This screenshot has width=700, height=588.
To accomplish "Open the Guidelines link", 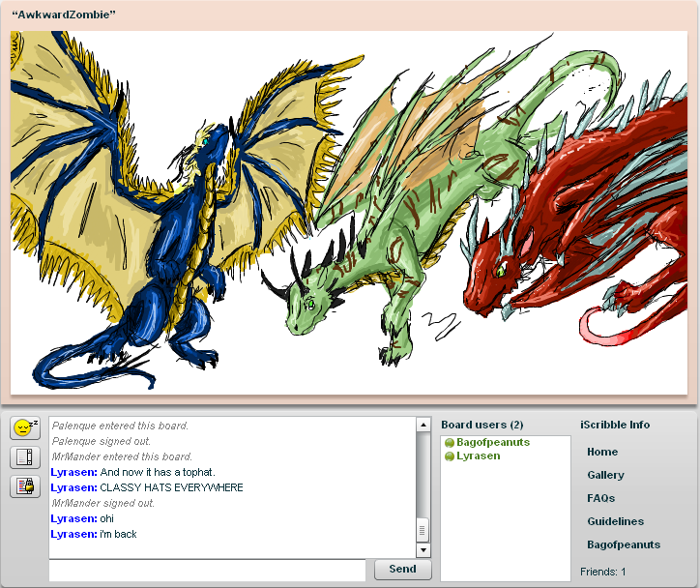I will tap(615, 521).
